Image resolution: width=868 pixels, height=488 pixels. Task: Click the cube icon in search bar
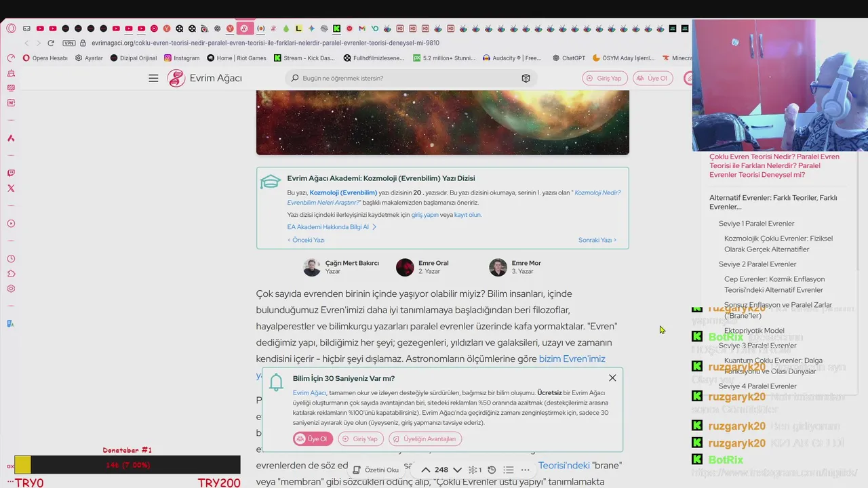[x=526, y=78]
